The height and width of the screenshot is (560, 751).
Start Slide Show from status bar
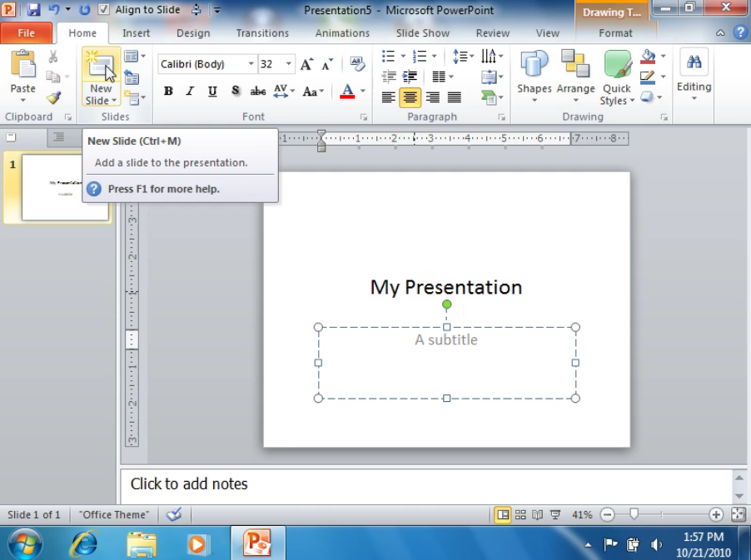[555, 515]
